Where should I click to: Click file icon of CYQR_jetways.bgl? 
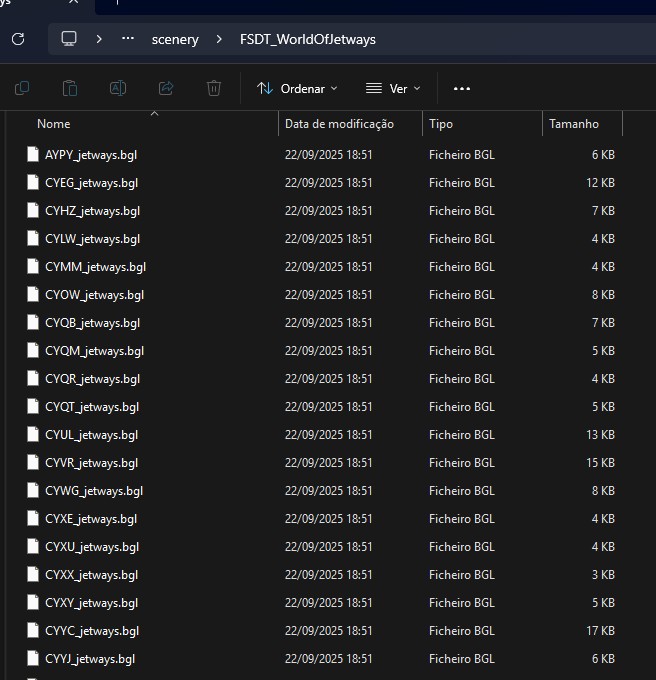click(33, 378)
